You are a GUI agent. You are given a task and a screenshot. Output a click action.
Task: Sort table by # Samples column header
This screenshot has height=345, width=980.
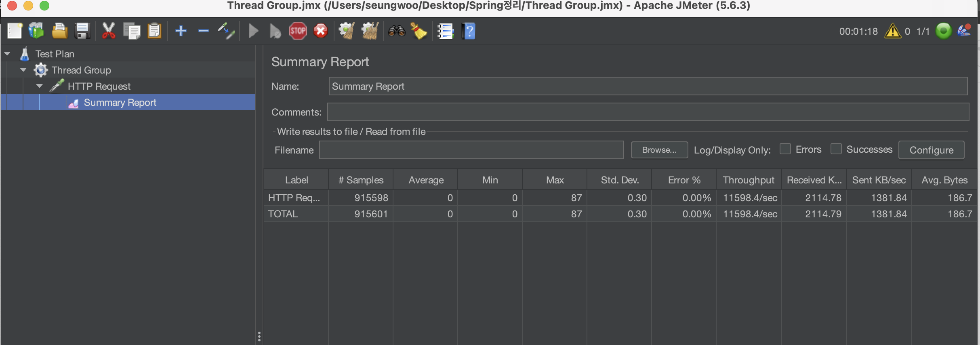tap(361, 180)
